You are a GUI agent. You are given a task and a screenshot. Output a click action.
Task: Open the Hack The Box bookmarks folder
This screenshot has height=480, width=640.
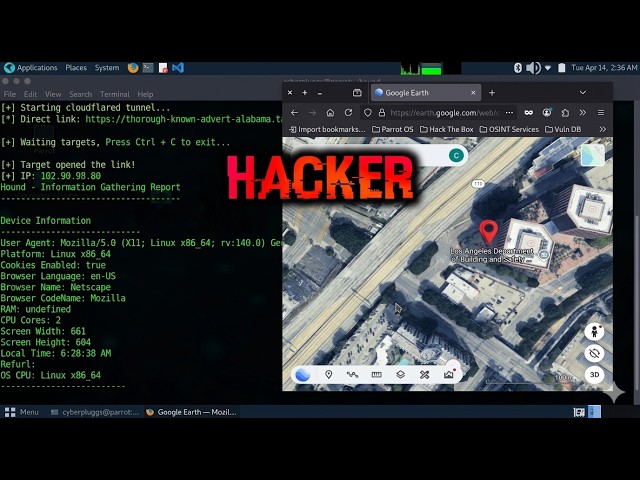pyautogui.click(x=447, y=129)
